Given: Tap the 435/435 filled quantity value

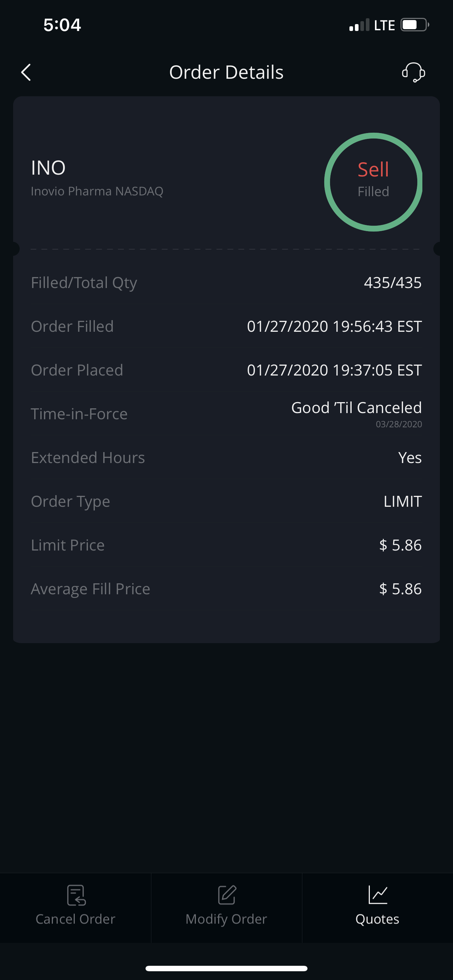Looking at the screenshot, I should point(392,283).
